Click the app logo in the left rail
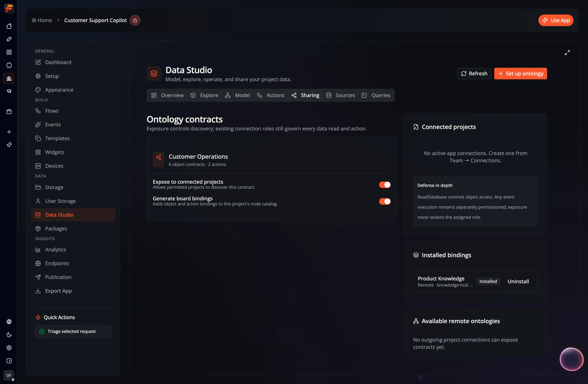Viewport: 588px width, 384px height. [9, 9]
